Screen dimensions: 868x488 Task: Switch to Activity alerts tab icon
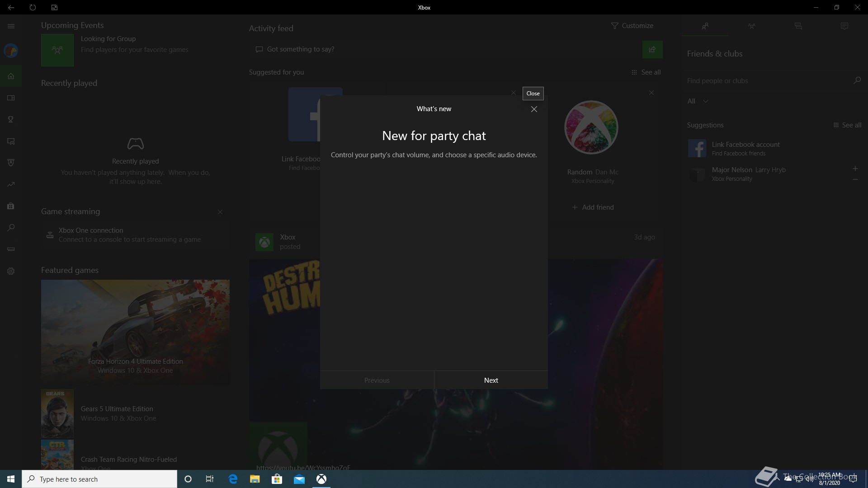point(844,26)
